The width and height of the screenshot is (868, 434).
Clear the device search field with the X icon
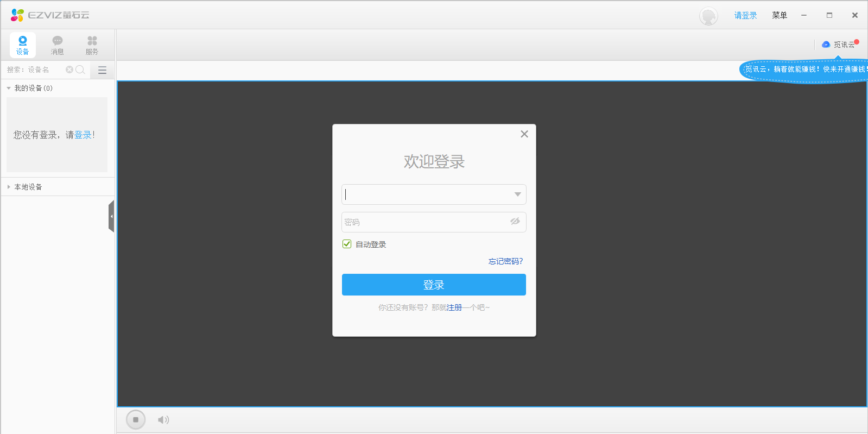pyautogui.click(x=69, y=70)
